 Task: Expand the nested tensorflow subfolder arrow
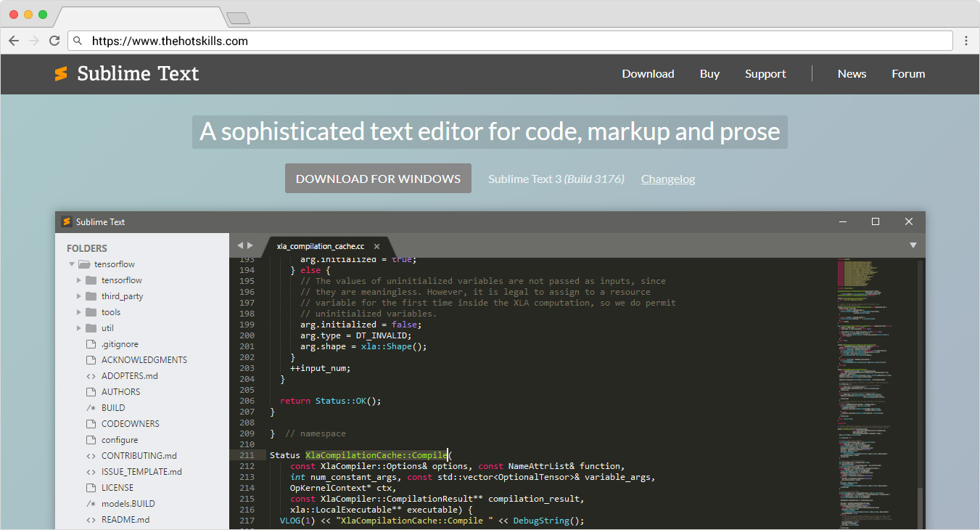click(78, 280)
